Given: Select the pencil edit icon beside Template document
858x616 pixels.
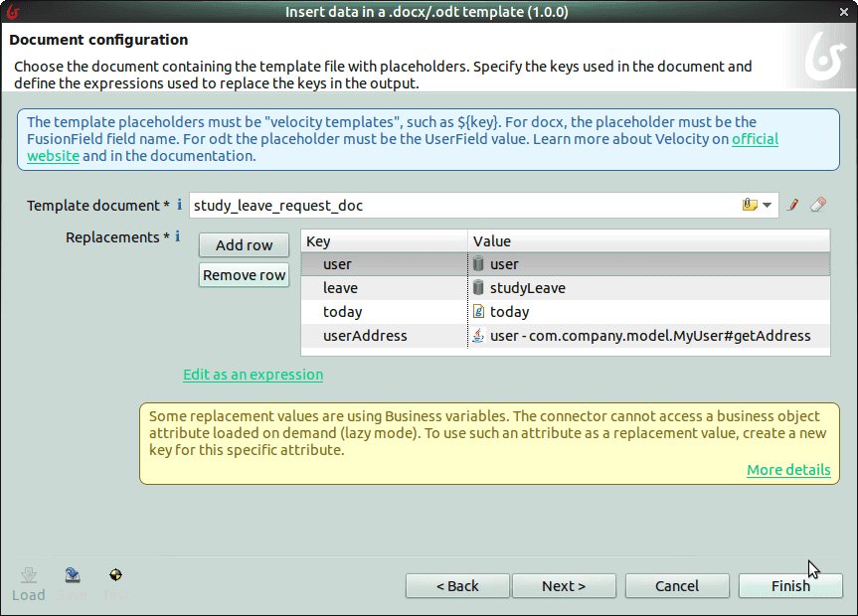Looking at the screenshot, I should [x=792, y=205].
